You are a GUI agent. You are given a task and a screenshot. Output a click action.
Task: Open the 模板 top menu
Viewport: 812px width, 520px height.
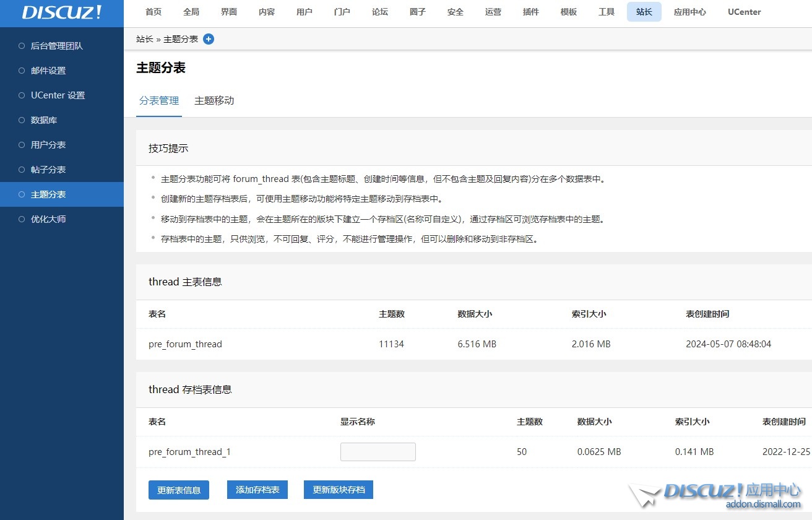[x=569, y=12]
